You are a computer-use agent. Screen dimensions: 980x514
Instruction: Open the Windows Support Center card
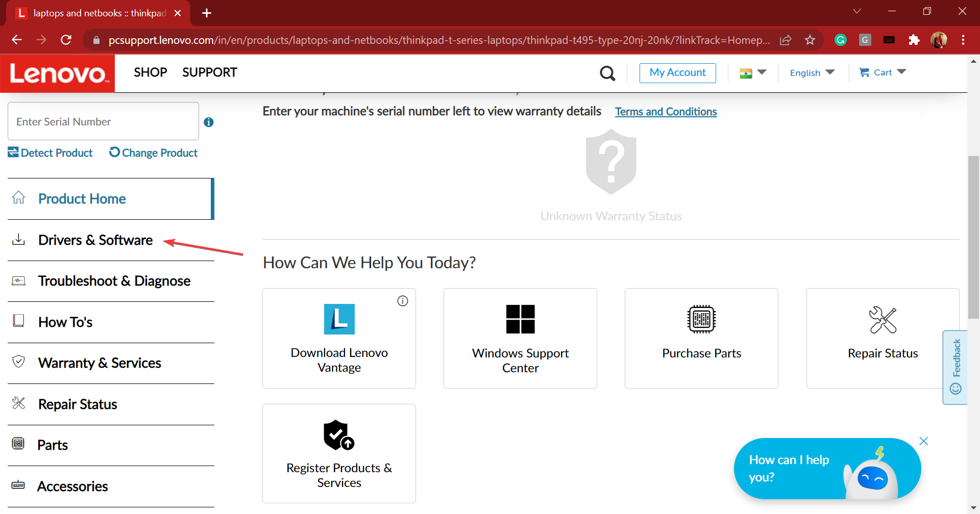point(520,338)
